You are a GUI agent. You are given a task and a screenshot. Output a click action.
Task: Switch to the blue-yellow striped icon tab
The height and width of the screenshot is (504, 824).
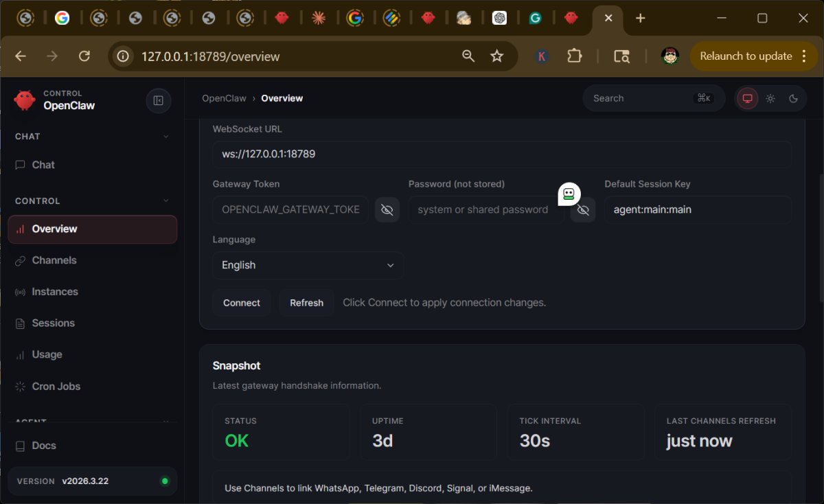391,19
